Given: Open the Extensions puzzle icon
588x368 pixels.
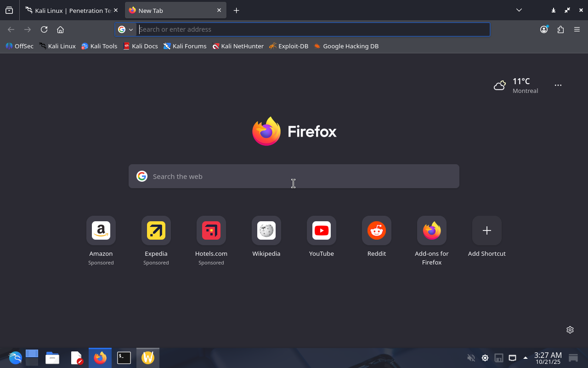Looking at the screenshot, I should pos(560,29).
